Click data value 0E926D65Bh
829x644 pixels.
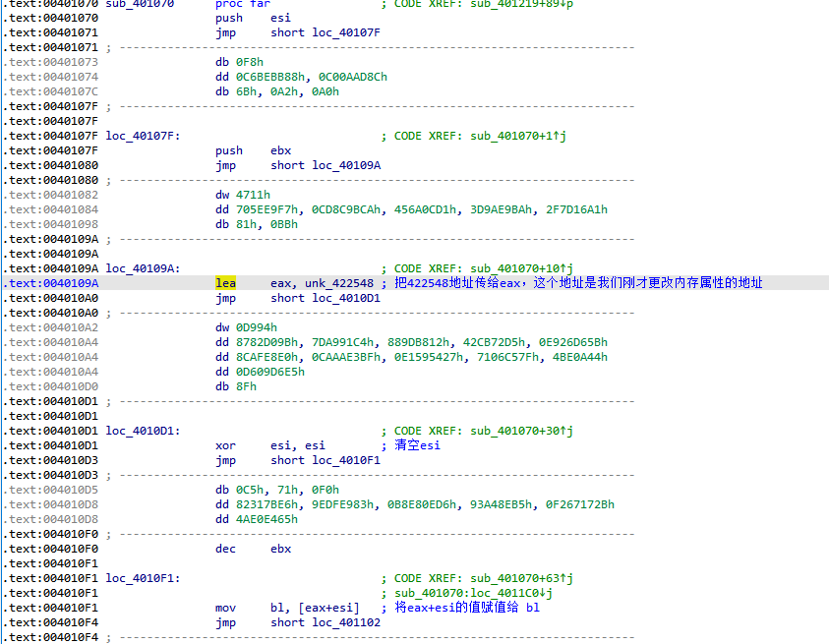click(573, 342)
